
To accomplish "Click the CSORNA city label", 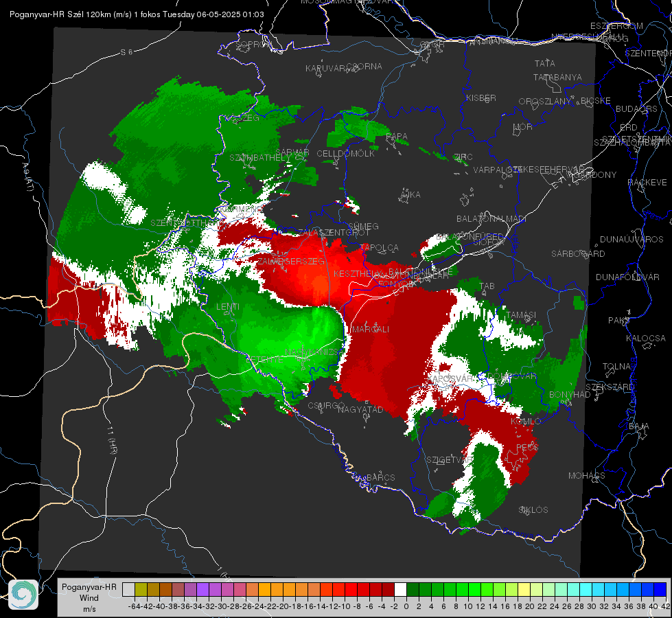I will click(364, 67).
